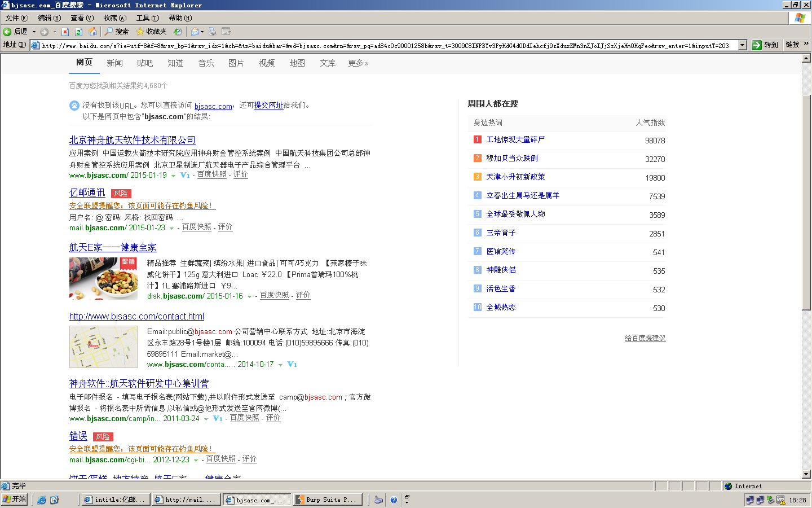
Task: Click the Stop loading icon
Action: tap(65, 32)
